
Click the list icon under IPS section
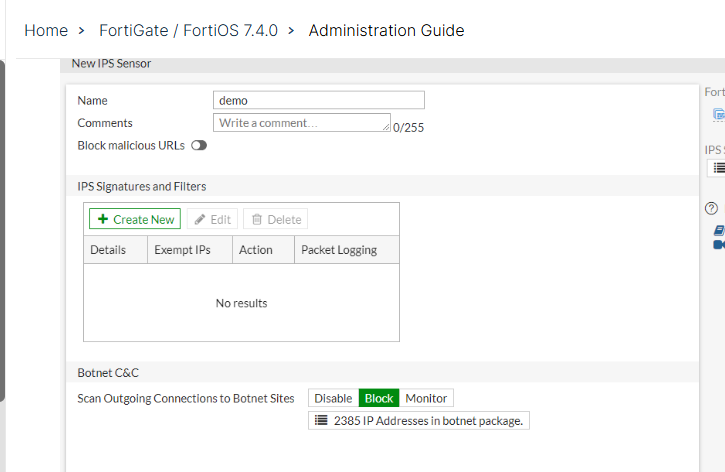718,168
